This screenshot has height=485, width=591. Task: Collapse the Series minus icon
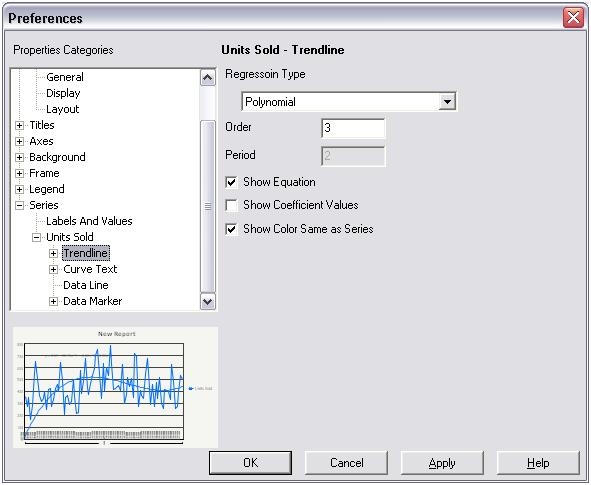click(x=20, y=206)
